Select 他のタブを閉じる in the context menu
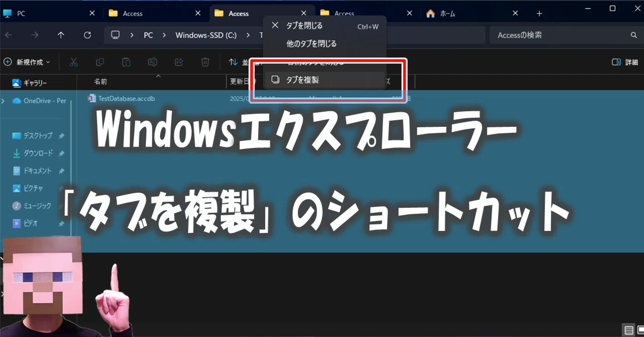 (x=325, y=44)
